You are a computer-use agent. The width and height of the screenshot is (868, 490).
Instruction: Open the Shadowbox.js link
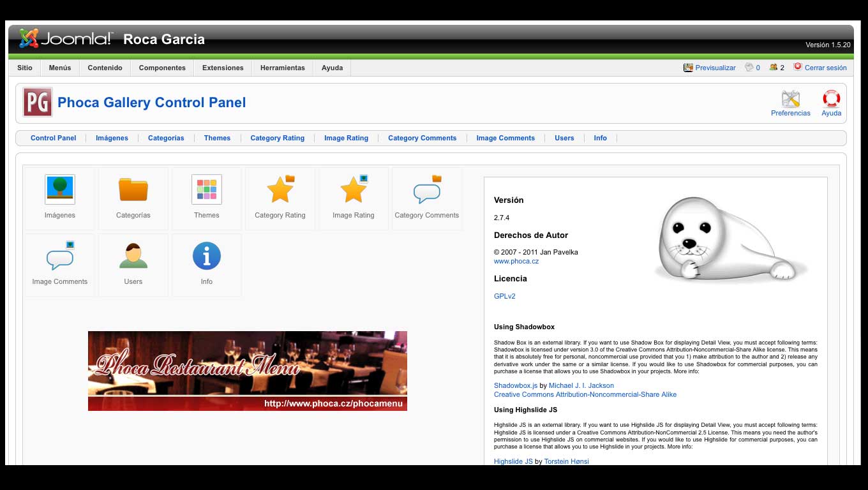(516, 385)
